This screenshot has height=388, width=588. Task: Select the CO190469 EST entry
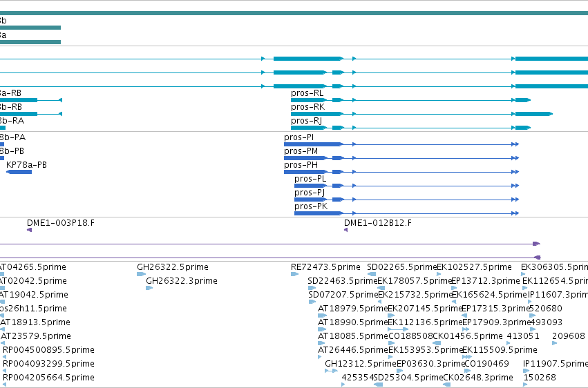(x=486, y=364)
